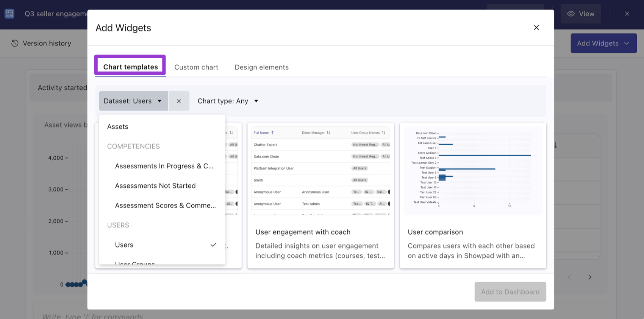Open the Add Widgets menu button
Screen dimensions: 644x319
(x=603, y=43)
